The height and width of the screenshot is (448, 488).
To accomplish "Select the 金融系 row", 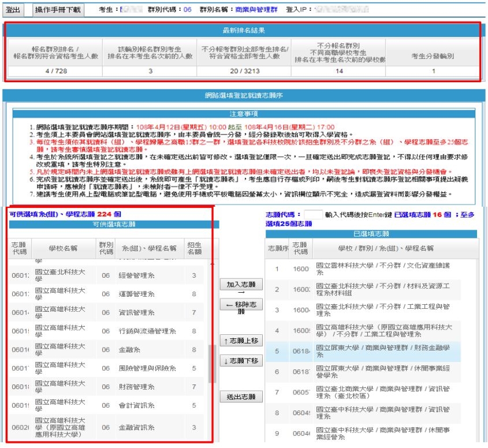I will pyautogui.click(x=107, y=350).
